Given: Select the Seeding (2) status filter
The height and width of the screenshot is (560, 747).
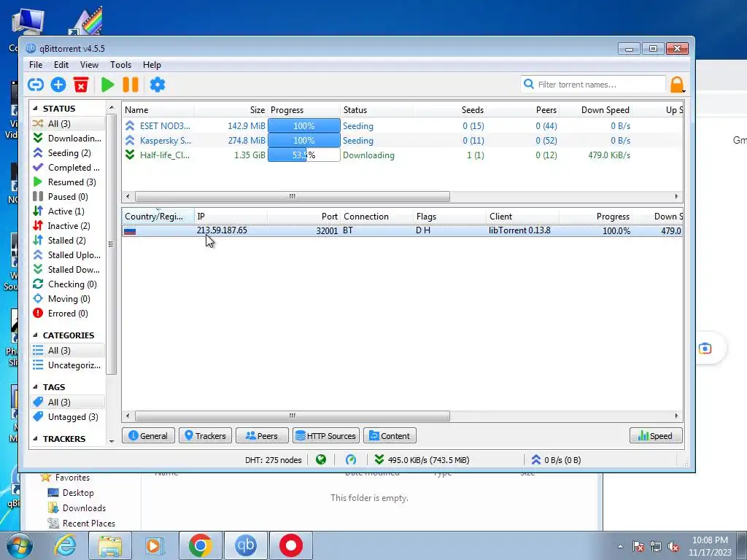Looking at the screenshot, I should (68, 153).
